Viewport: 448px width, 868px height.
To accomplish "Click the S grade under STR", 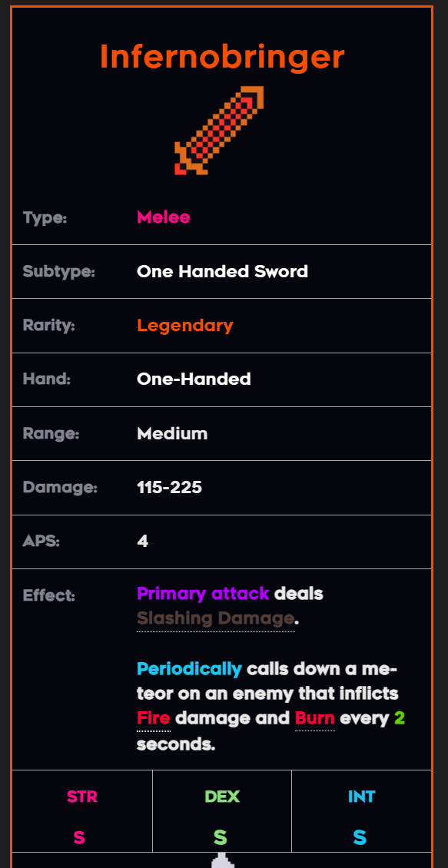I will tap(79, 837).
